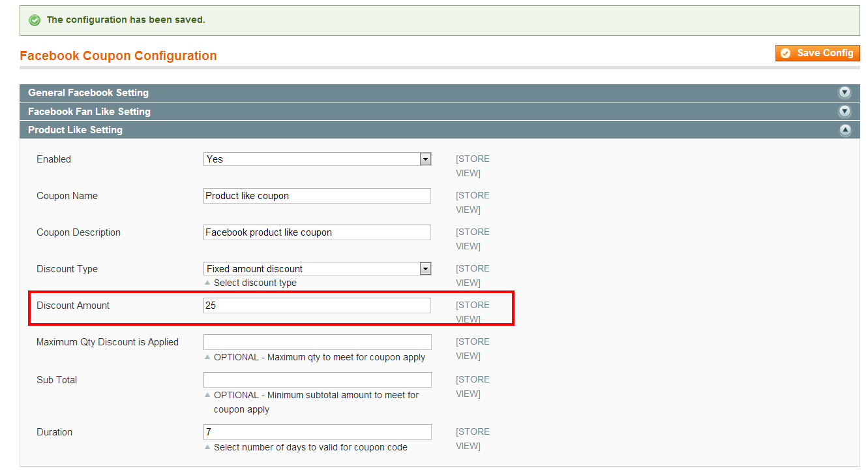Click the Facebook Coupon Configuration page title
This screenshot has width=868, height=470.
point(118,56)
